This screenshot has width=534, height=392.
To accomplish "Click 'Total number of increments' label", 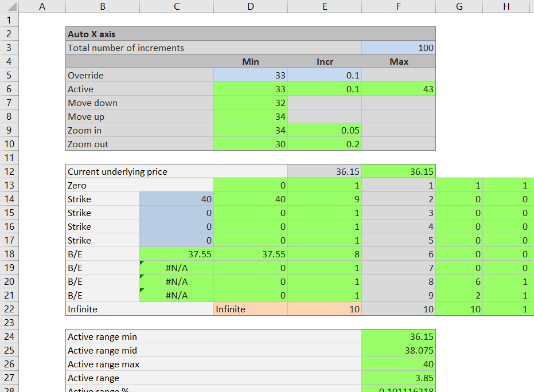I will [x=126, y=48].
